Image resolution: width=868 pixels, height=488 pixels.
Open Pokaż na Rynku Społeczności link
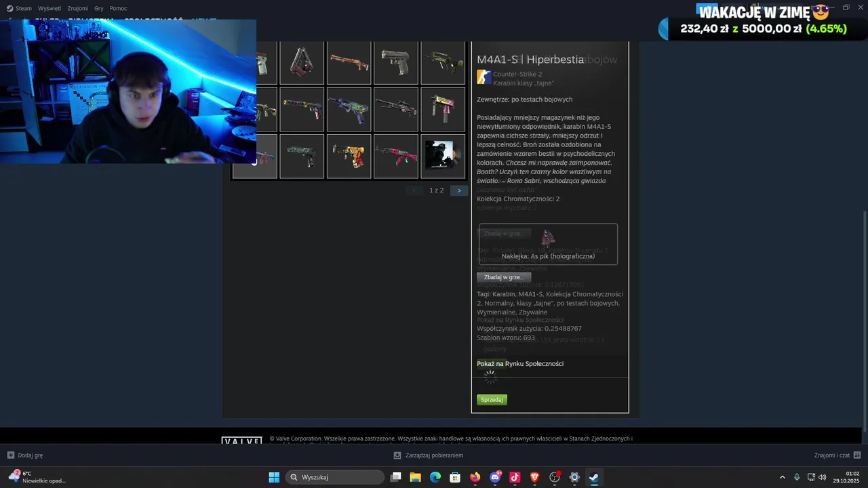tap(520, 364)
